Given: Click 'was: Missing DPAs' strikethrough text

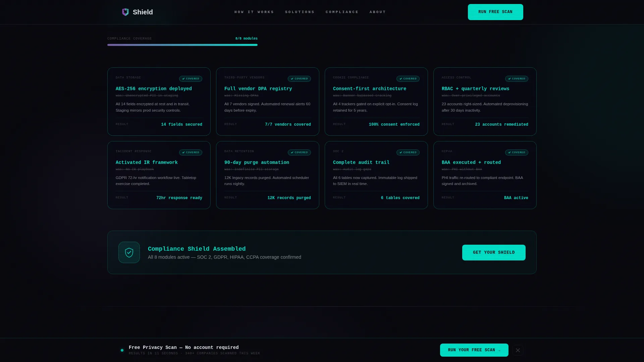Looking at the screenshot, I should point(241,96).
